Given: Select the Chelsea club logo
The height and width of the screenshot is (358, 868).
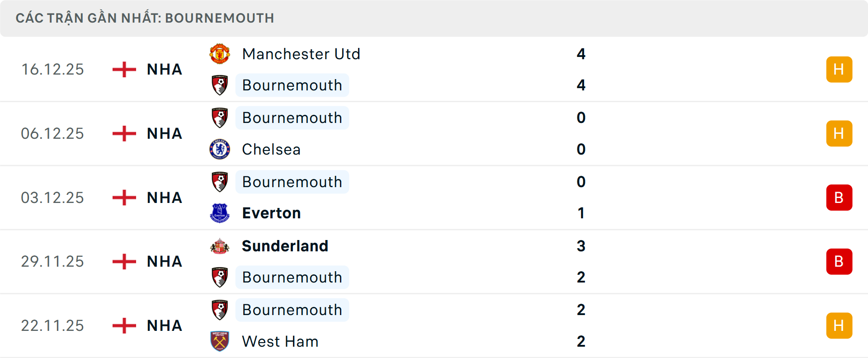Looking at the screenshot, I should coord(220,149).
